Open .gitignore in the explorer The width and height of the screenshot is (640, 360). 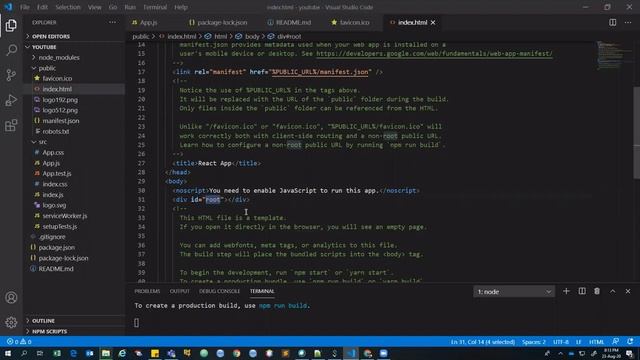pos(52,237)
